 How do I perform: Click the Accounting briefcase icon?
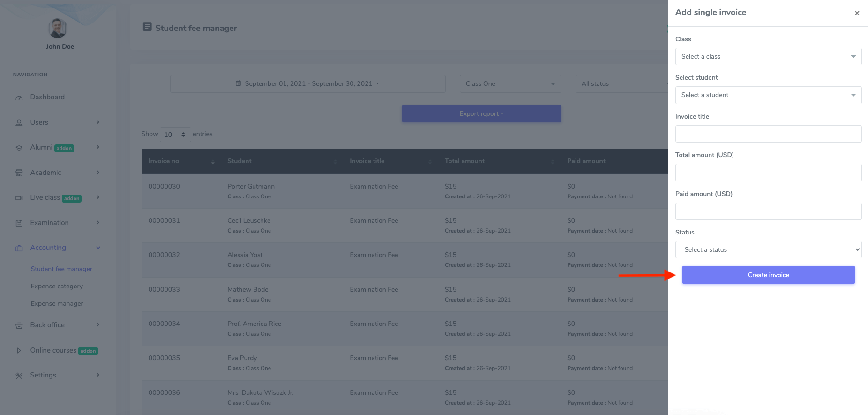tap(19, 248)
